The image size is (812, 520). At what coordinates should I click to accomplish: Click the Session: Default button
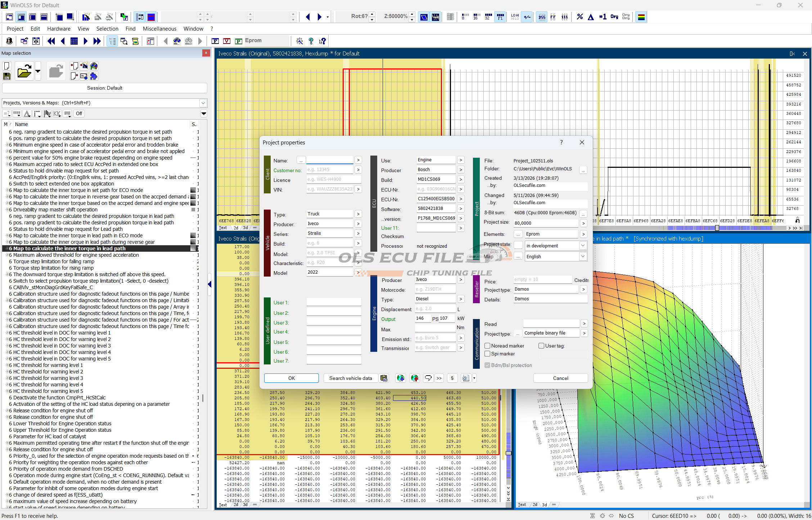(105, 88)
